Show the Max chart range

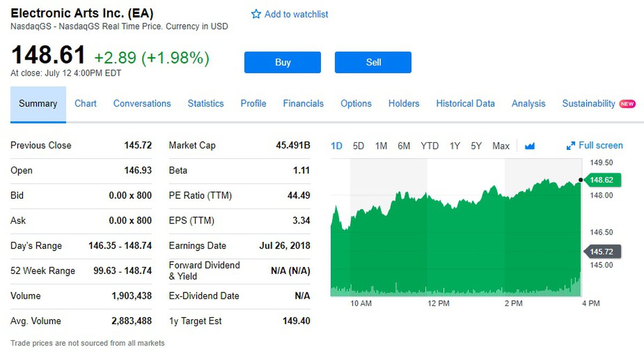pyautogui.click(x=501, y=146)
